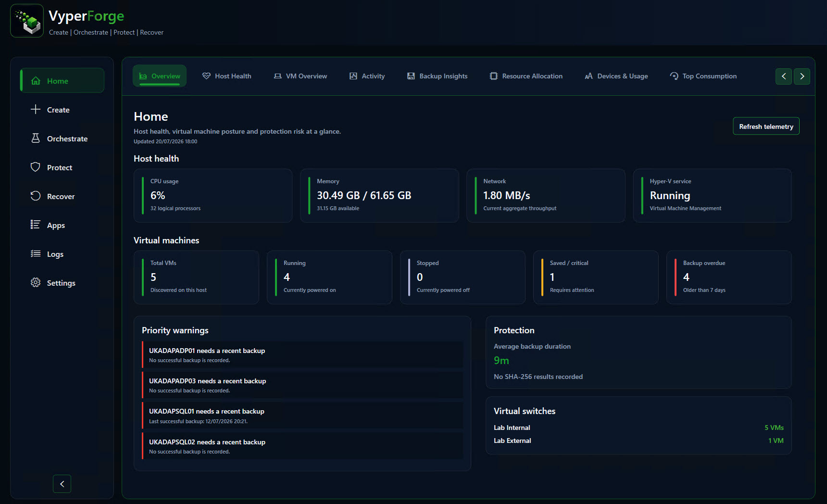The width and height of the screenshot is (827, 504).
Task: Click the Backup overdue card
Action: pos(729,277)
